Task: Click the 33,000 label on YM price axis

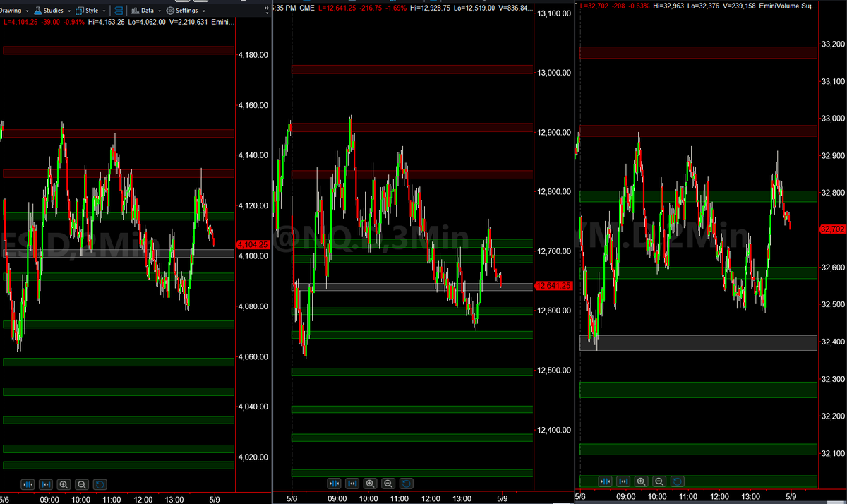Action: click(x=833, y=119)
